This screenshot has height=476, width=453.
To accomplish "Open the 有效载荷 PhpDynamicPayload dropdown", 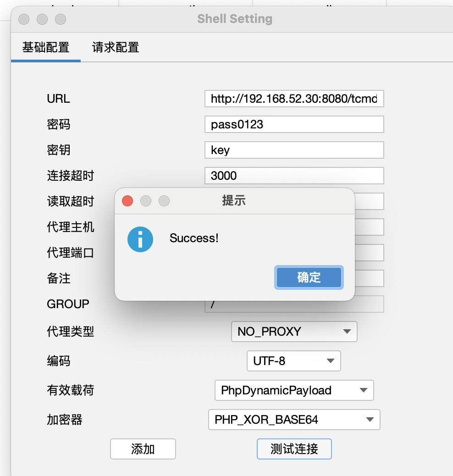I will coord(294,390).
